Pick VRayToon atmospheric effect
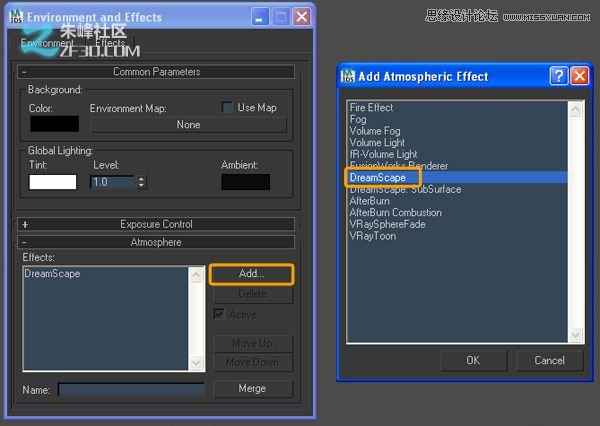This screenshot has height=426, width=600. click(374, 236)
